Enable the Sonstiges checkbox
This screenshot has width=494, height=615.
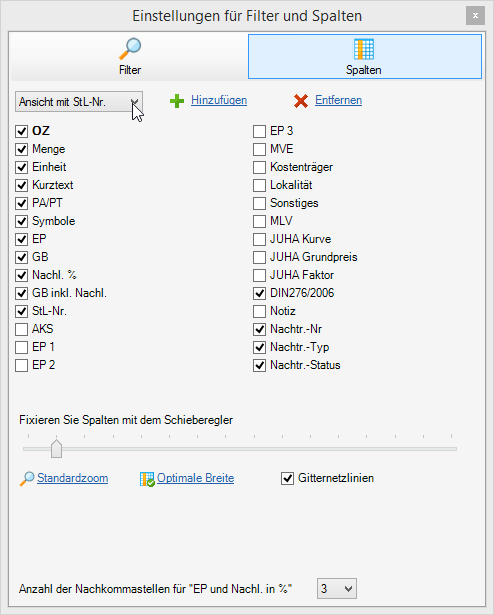click(259, 204)
